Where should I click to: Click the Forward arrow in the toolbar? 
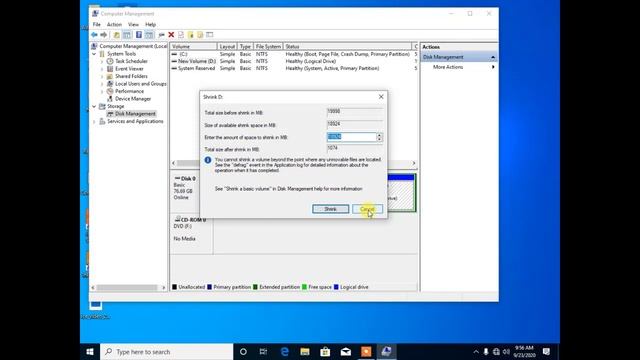[x=104, y=35]
